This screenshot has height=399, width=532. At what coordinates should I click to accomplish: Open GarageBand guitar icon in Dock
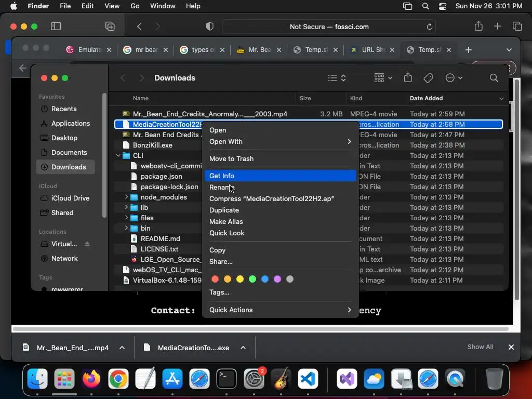281,378
